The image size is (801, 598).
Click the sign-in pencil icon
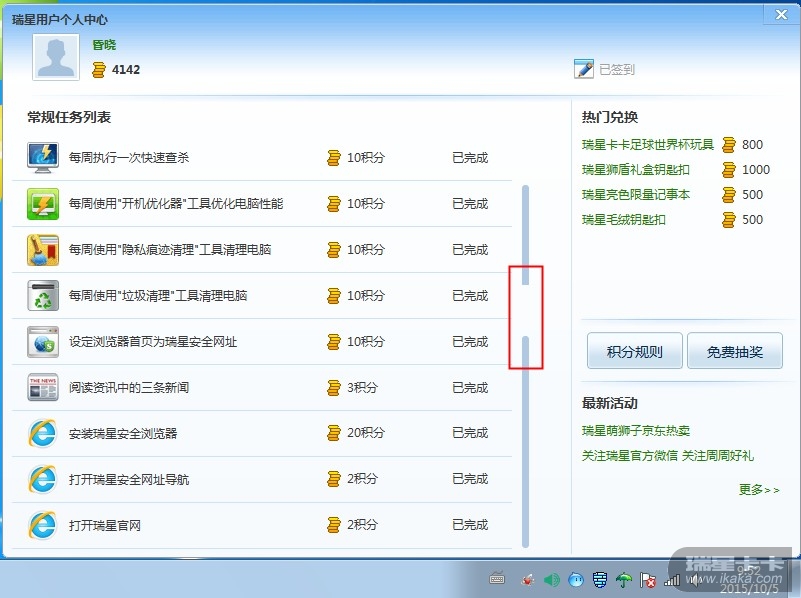pos(583,69)
